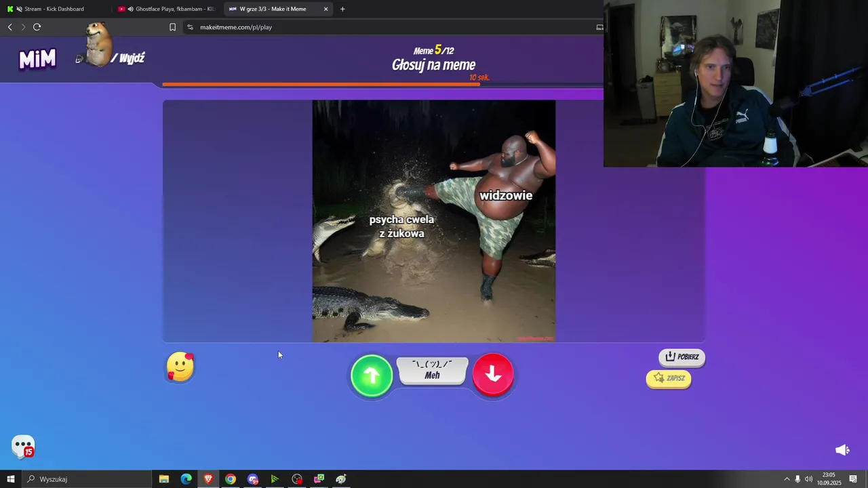Show hidden system tray icons
868x488 pixels.
[787, 479]
